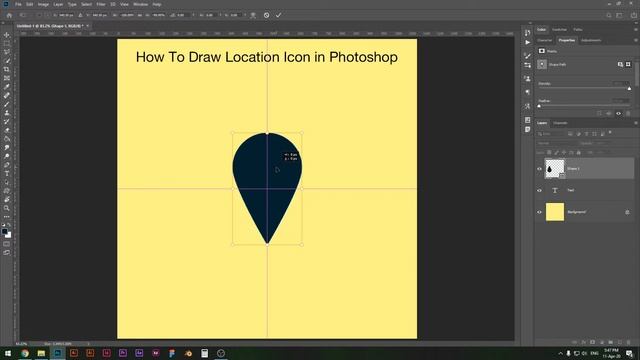The image size is (640, 360).
Task: Open the Image menu
Action: tap(43, 4)
